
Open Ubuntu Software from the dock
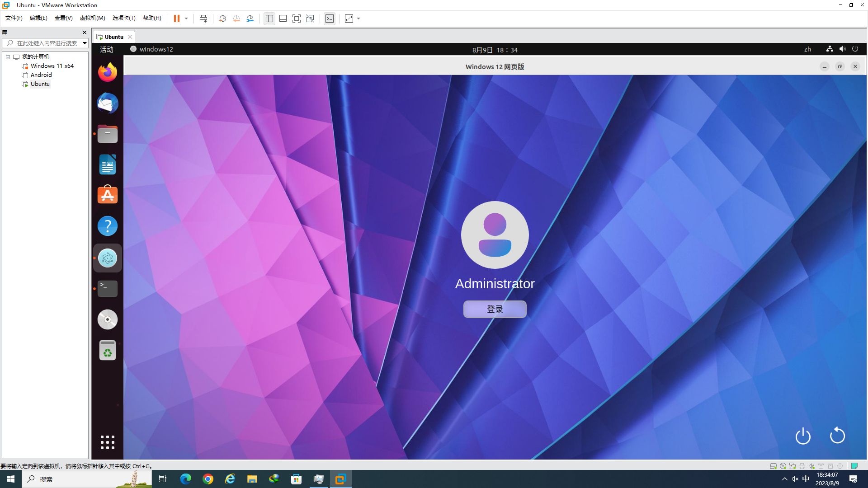[108, 195]
